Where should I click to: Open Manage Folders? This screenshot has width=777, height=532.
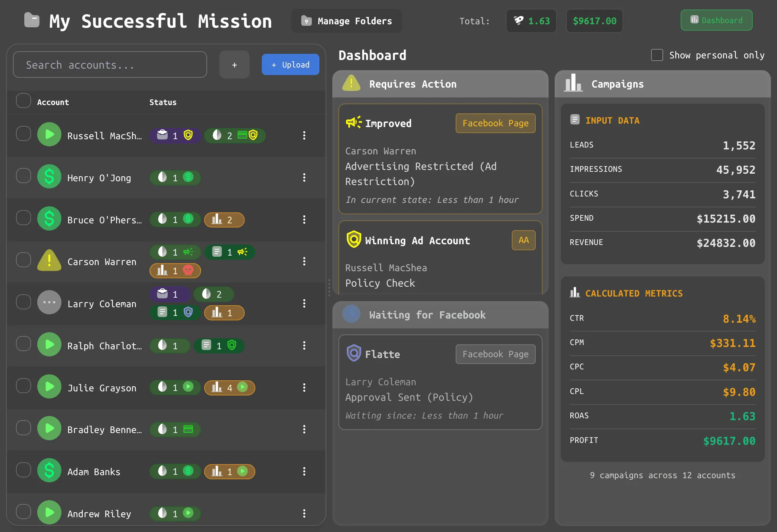click(346, 21)
